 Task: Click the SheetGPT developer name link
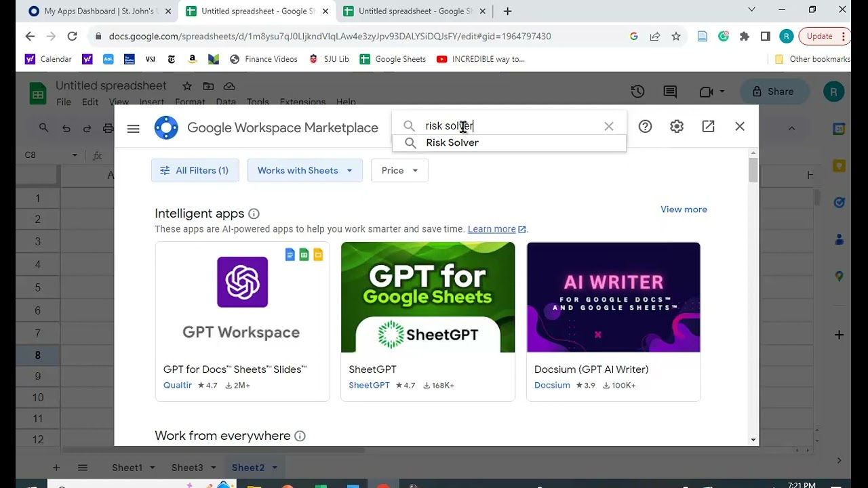point(369,385)
